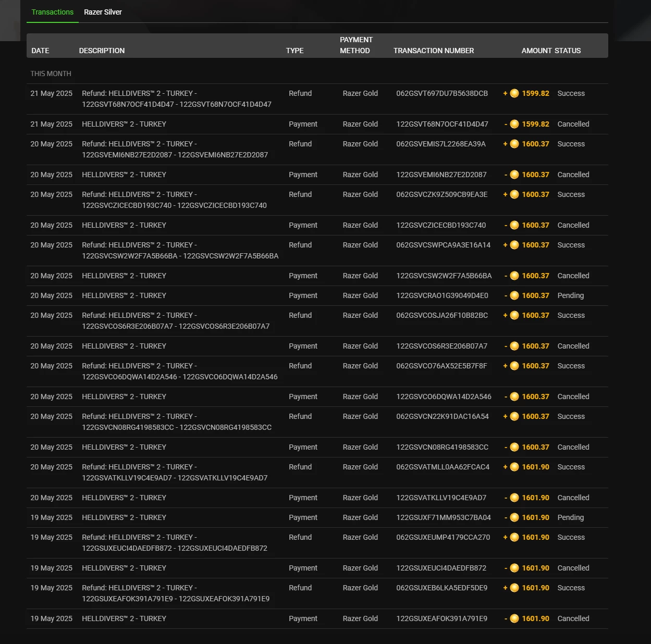Click Razer Gold method for transaction 062GSVCO76AX52E5B7F8F
Viewport: 651px width, 644px height.
(360, 366)
